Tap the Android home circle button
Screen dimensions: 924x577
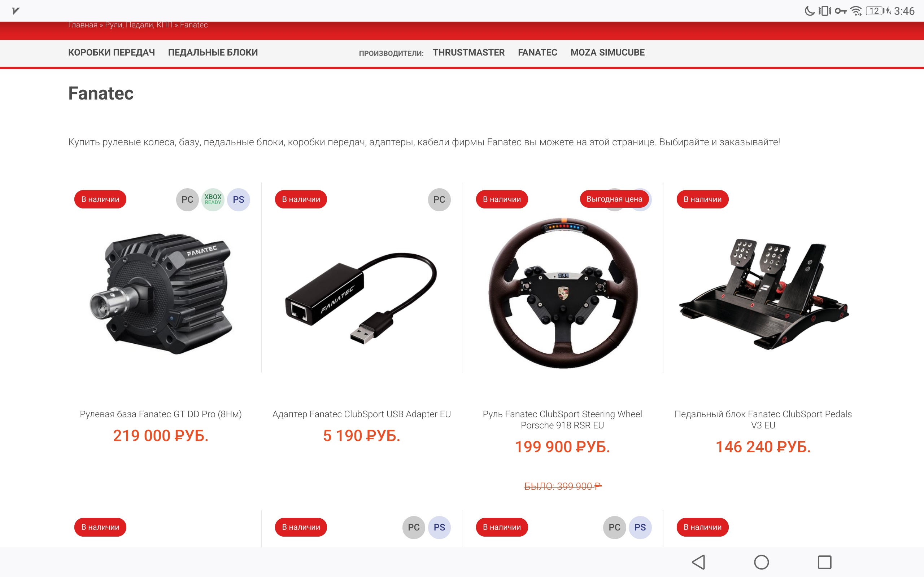click(x=761, y=562)
